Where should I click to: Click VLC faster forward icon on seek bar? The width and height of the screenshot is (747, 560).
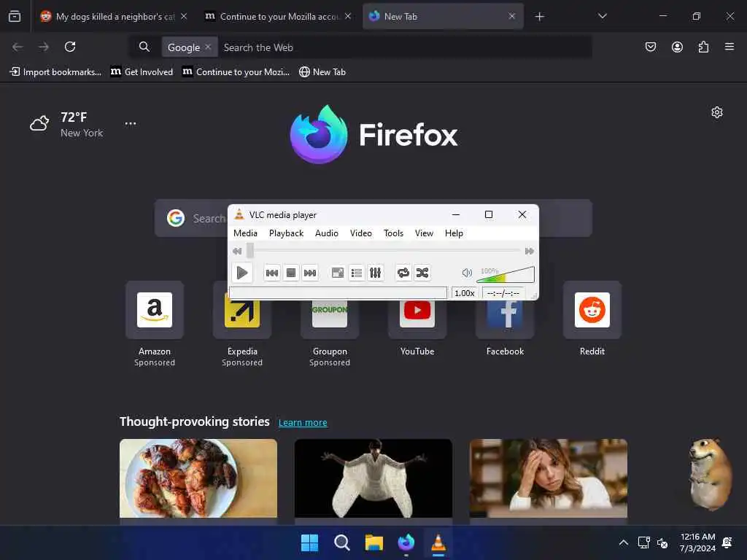(529, 251)
